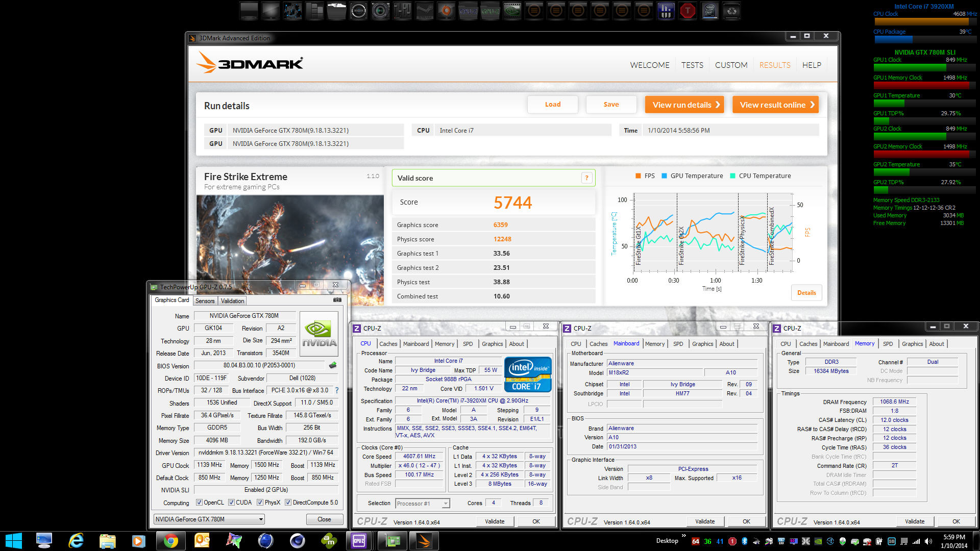Switch to the CPU-Z taskbar icon
The image size is (980, 551).
(359, 541)
